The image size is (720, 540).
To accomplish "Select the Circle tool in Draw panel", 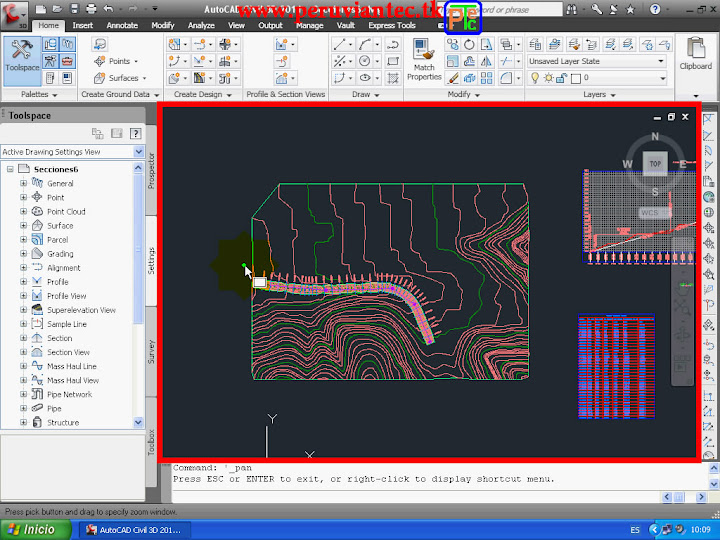I will pos(365,61).
